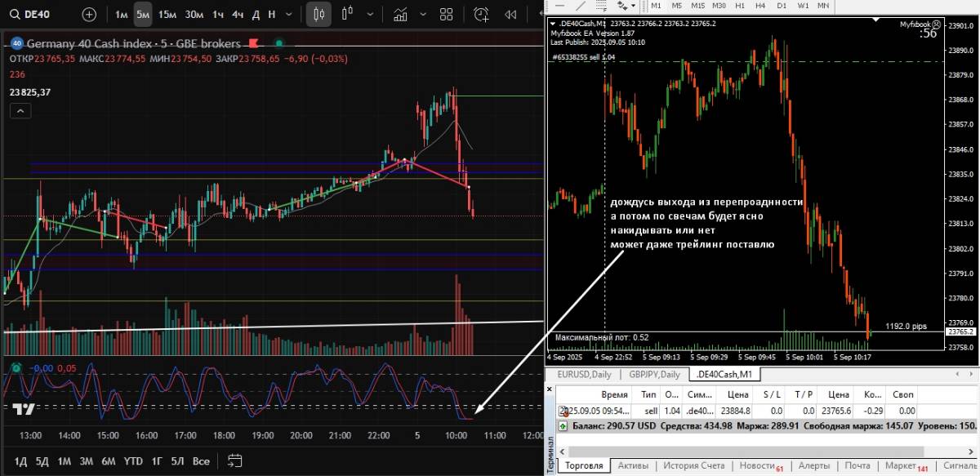Open the layout templates grid icon
Viewport: 980px width, 476px height.
point(446,14)
